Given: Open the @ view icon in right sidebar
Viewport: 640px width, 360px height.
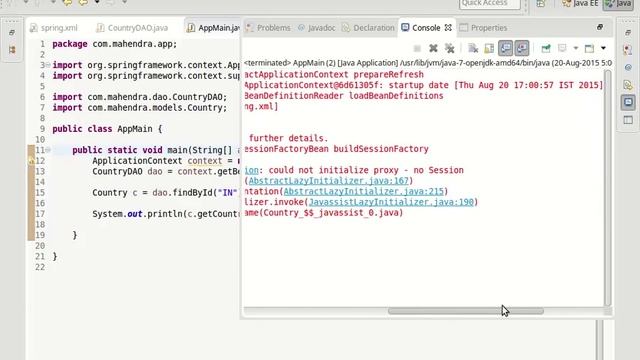Looking at the screenshot, I should pyautogui.click(x=628, y=67).
